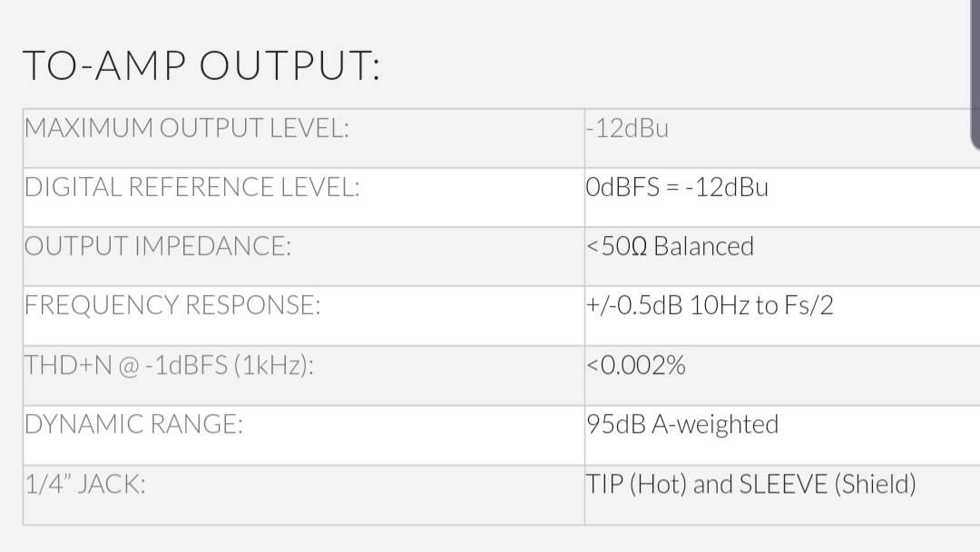This screenshot has height=552, width=980.
Task: Select the MAXIMUM OUTPUT LEVEL label cell
Action: [187, 128]
